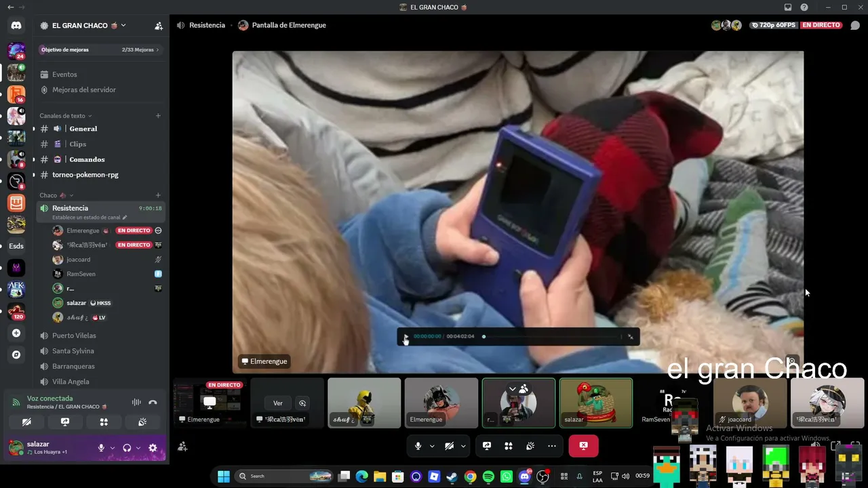Toggle camera in the sidebar voice panel
Viewport: 868px width, 488px height.
(26, 422)
